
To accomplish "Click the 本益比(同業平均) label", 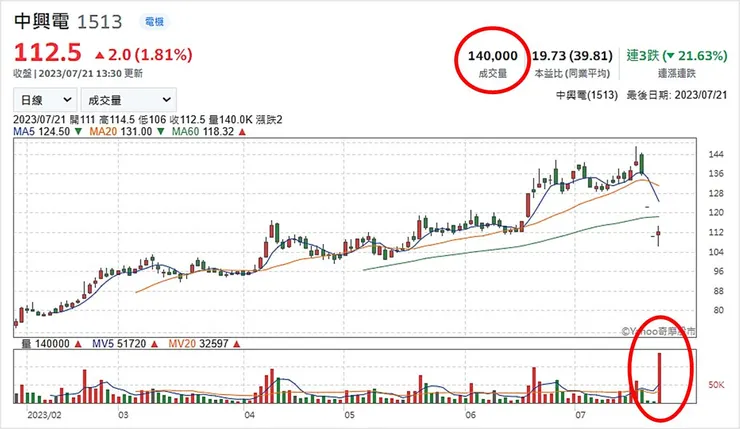I will click(x=572, y=74).
